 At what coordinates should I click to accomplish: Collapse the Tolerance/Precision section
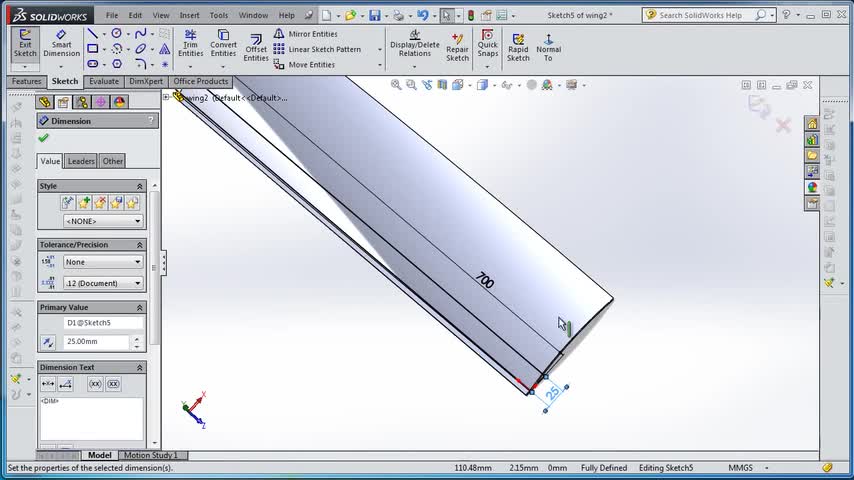tap(139, 245)
